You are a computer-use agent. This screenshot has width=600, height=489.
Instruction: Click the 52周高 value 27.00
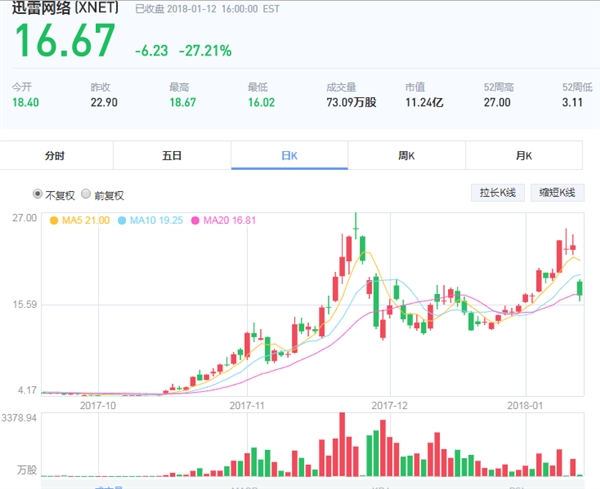pyautogui.click(x=497, y=101)
